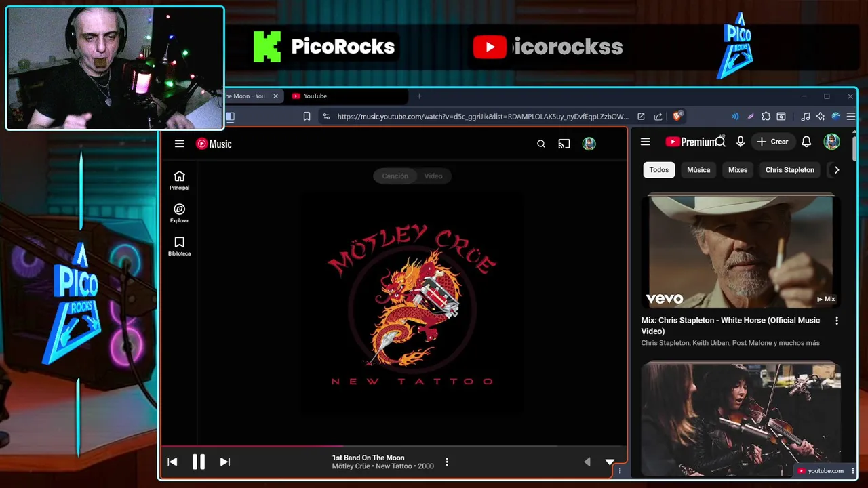Open search in the YouTube panel
Viewport: 868px width, 488px height.
coord(720,142)
